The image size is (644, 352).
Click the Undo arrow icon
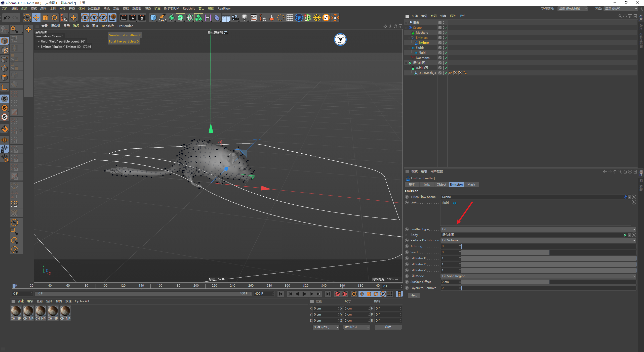pyautogui.click(x=7, y=18)
